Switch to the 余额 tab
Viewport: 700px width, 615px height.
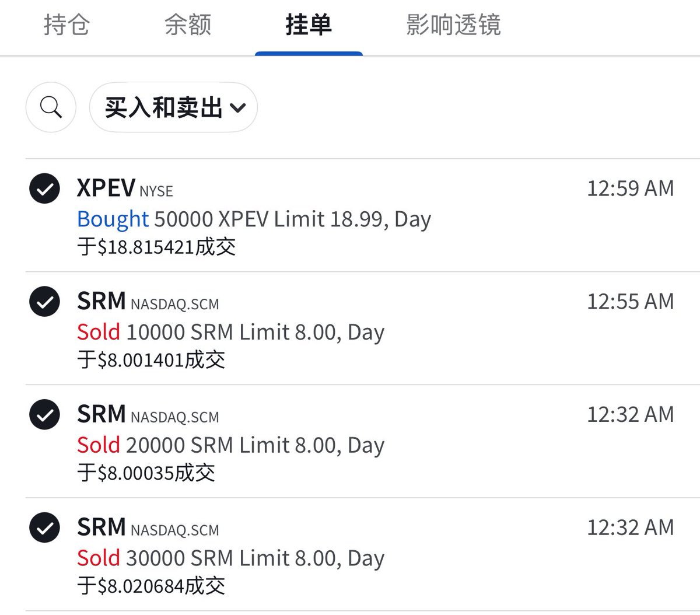click(187, 25)
